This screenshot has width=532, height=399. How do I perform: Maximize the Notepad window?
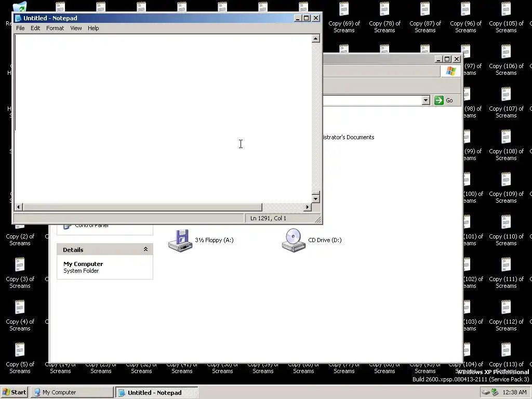[x=307, y=18]
